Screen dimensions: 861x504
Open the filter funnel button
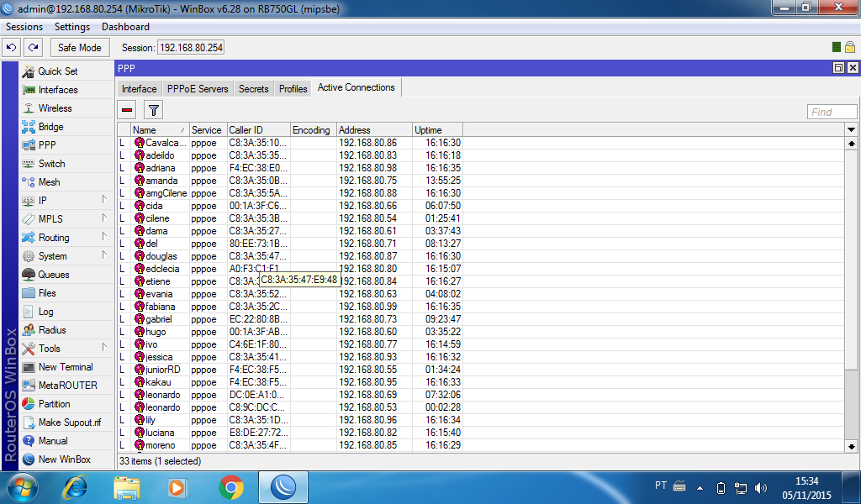coord(154,110)
